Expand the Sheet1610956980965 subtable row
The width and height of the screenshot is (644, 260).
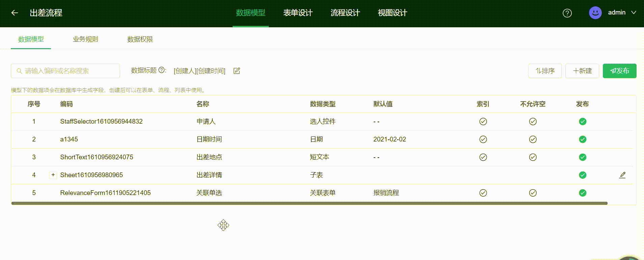tap(53, 175)
